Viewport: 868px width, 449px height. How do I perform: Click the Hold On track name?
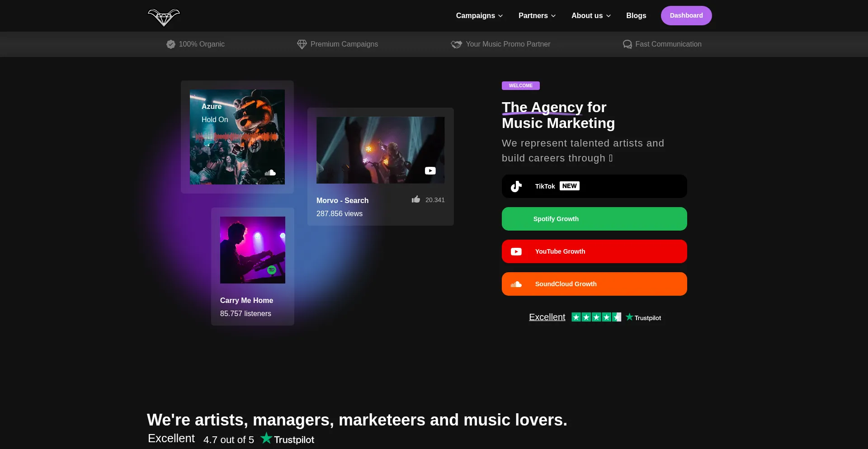coord(215,119)
